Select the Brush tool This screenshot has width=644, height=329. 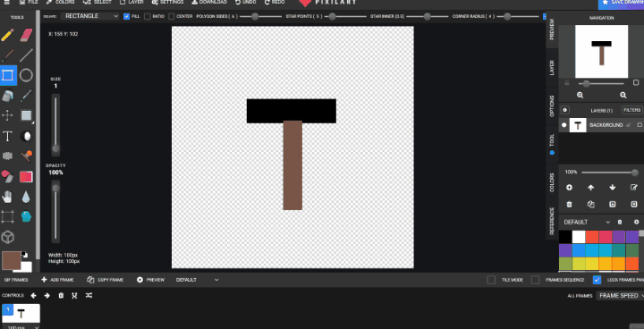[7, 55]
